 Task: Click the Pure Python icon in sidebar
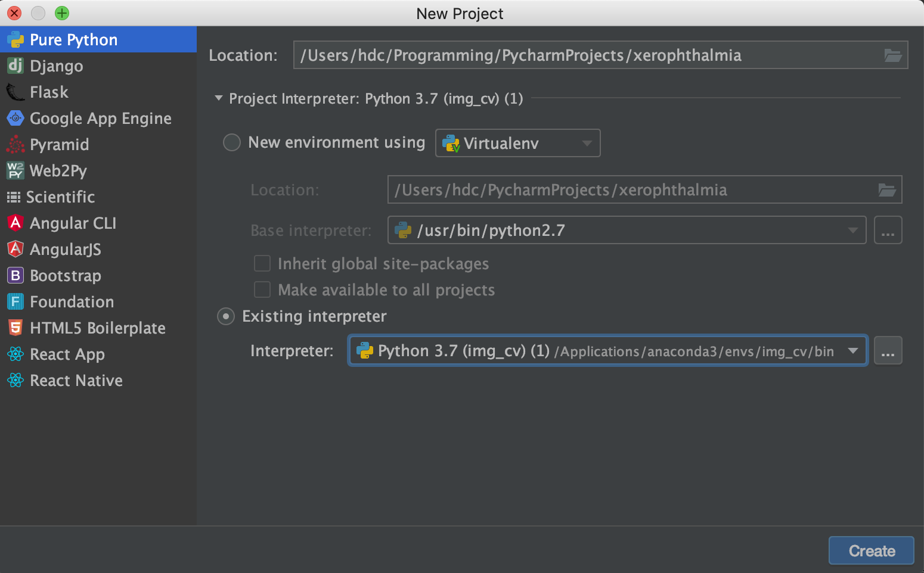pyautogui.click(x=15, y=40)
